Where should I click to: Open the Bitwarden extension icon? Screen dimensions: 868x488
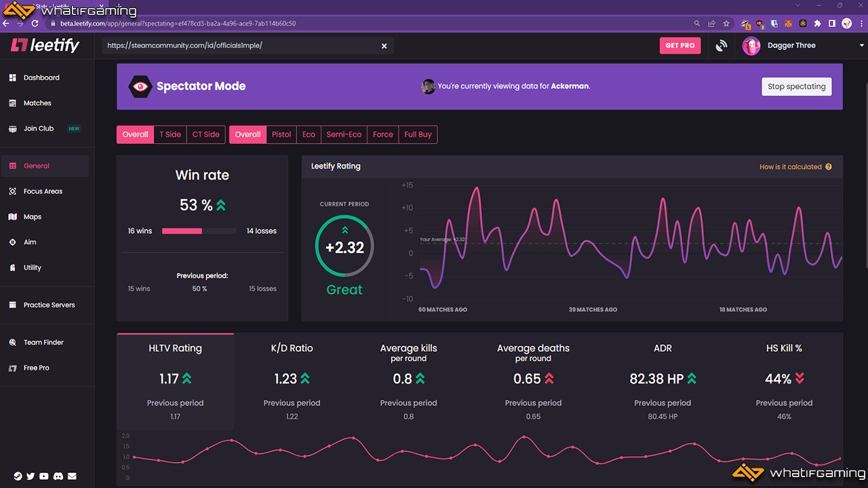774,23
